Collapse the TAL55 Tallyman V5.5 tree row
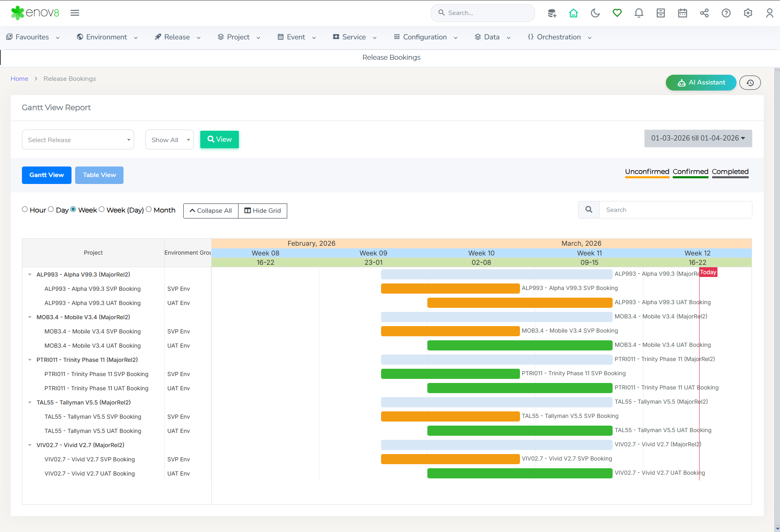 [30, 402]
